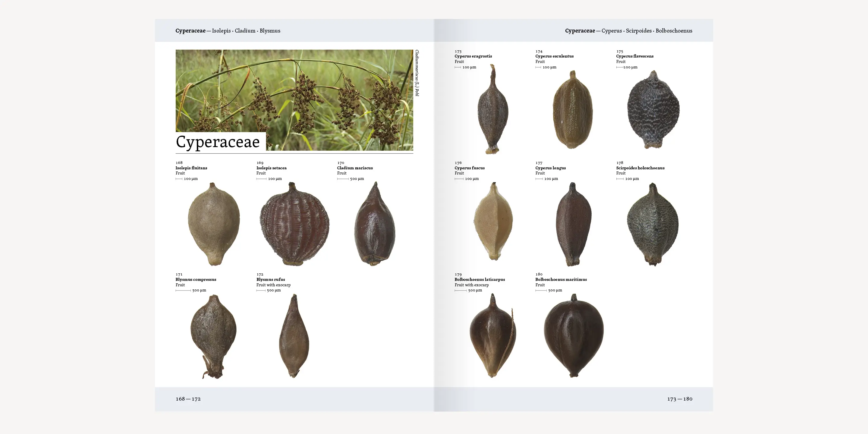Click the 'Blysmus rufus' species name
Image resolution: width=868 pixels, height=434 pixels.
271,279
